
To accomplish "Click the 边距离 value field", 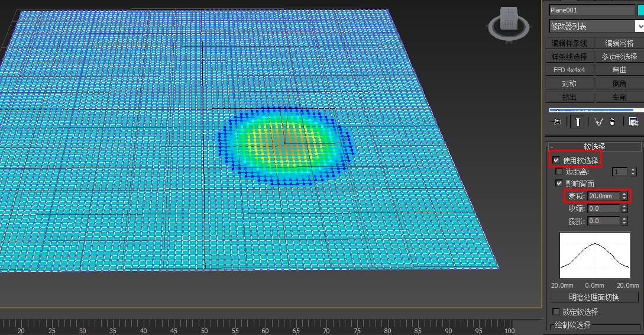I will point(620,172).
